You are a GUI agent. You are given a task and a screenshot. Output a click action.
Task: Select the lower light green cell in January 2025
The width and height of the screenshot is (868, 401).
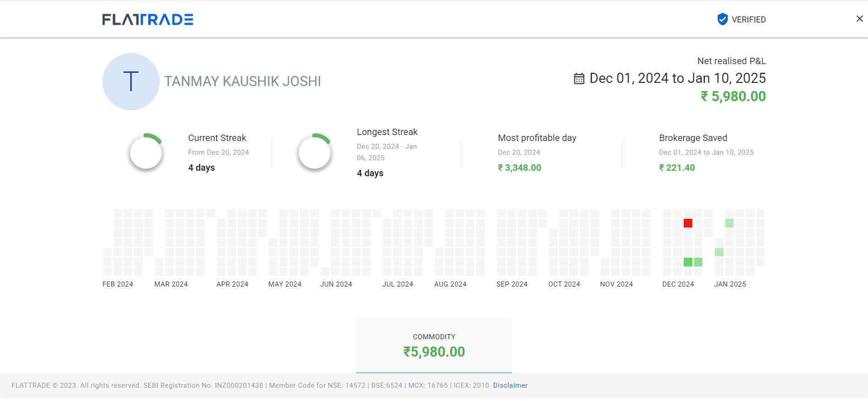coord(719,252)
